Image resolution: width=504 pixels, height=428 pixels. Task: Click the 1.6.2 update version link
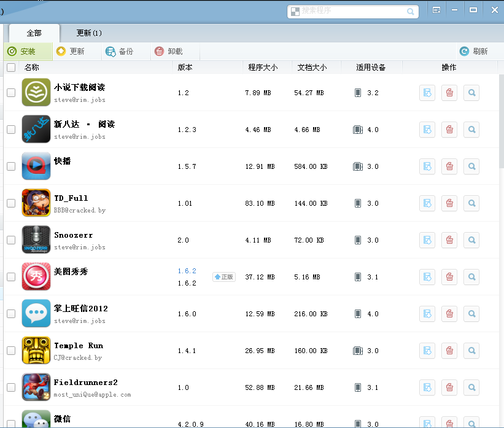(x=187, y=271)
